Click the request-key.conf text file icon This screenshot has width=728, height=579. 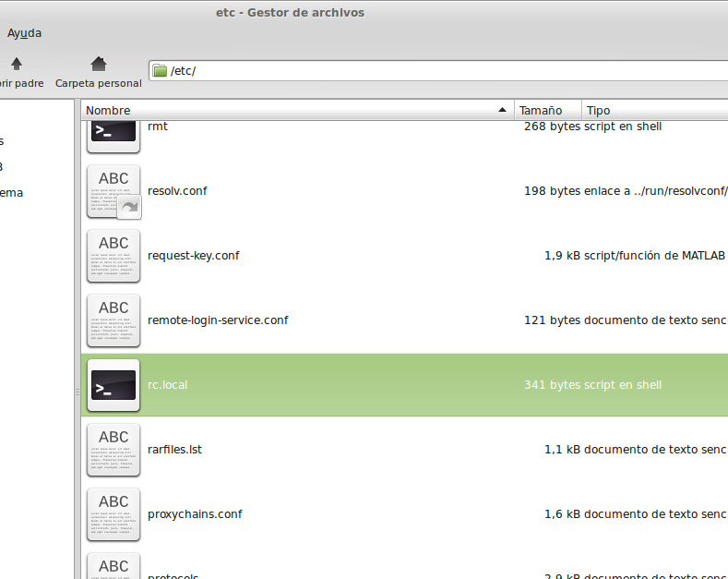pos(113,256)
